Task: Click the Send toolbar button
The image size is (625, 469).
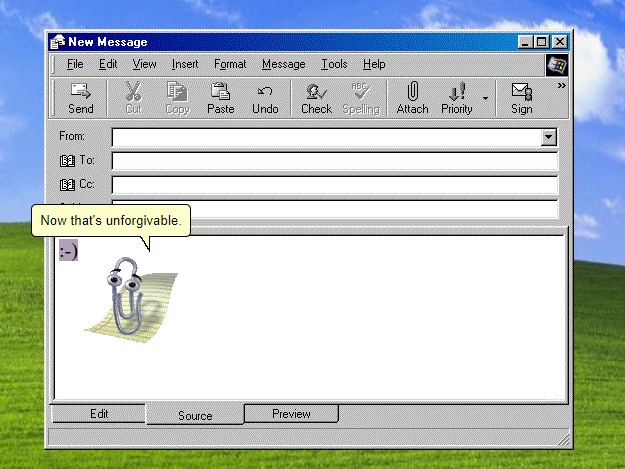Action: 81,98
